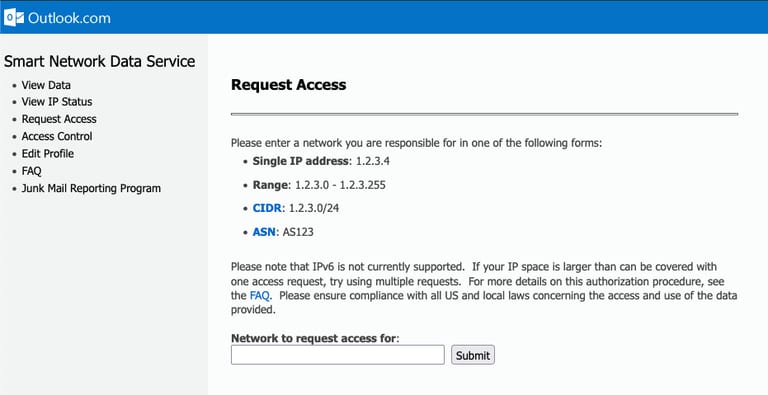Focus the network request input field
This screenshot has height=395, width=768.
(x=337, y=355)
